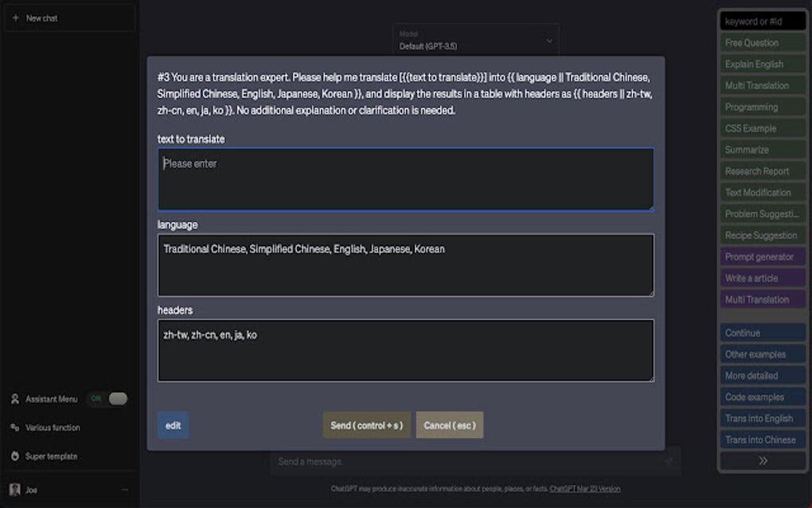Open the ChatGPT Mar 23 Version link
812x508 pixels.
point(587,488)
